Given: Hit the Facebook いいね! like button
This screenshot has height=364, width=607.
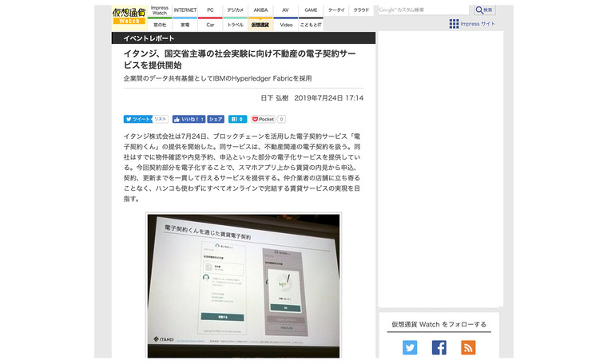Looking at the screenshot, I should tap(188, 119).
